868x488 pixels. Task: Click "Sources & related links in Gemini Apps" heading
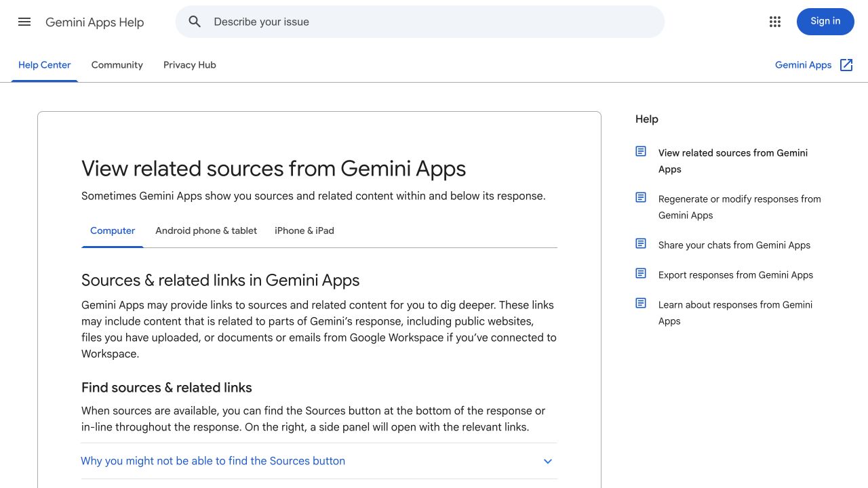click(220, 281)
